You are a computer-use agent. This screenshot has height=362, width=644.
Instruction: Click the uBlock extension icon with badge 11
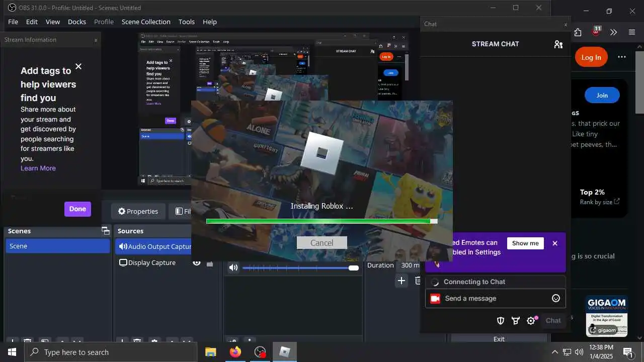coord(596,31)
